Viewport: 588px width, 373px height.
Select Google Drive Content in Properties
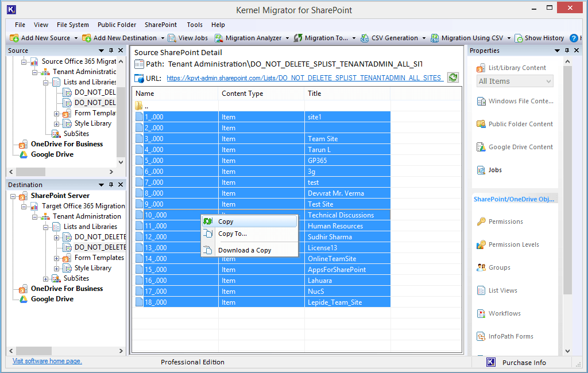tap(514, 147)
